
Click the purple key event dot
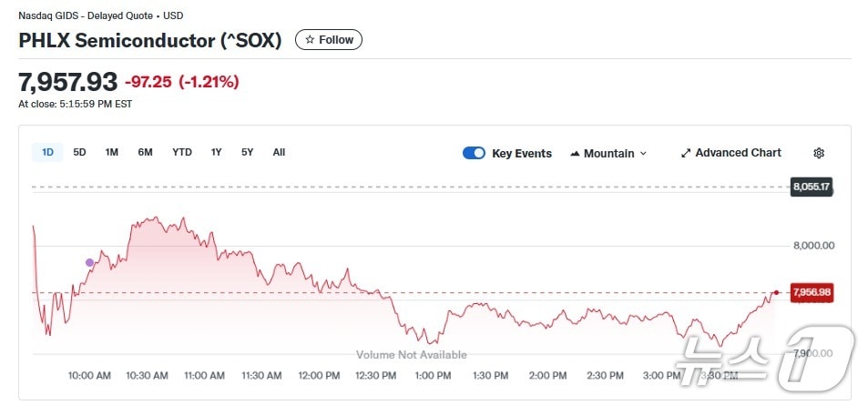(89, 262)
